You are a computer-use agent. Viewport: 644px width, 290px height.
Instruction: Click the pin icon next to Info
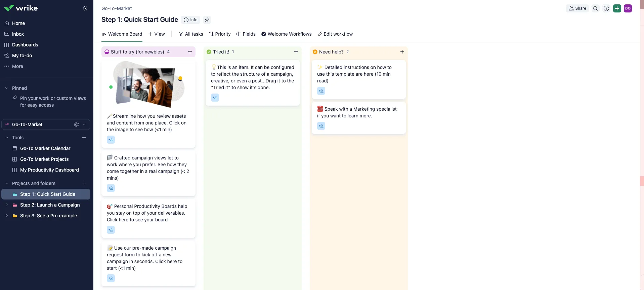(x=207, y=20)
